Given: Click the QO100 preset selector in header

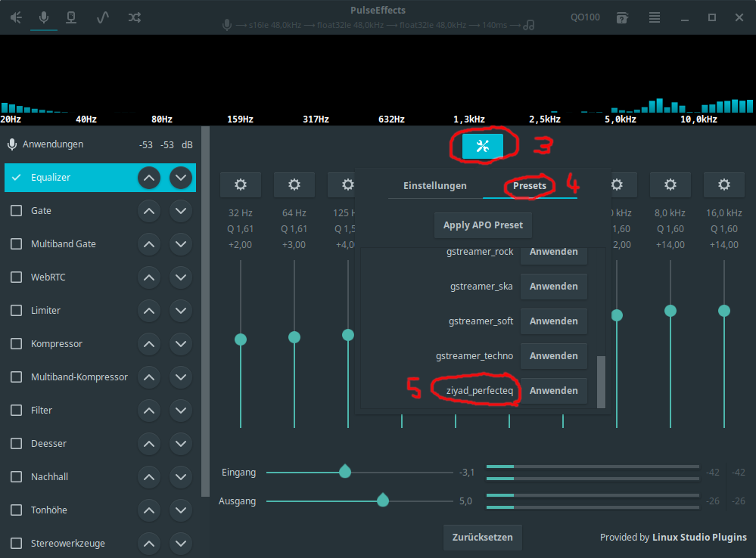Looking at the screenshot, I should click(x=585, y=17).
